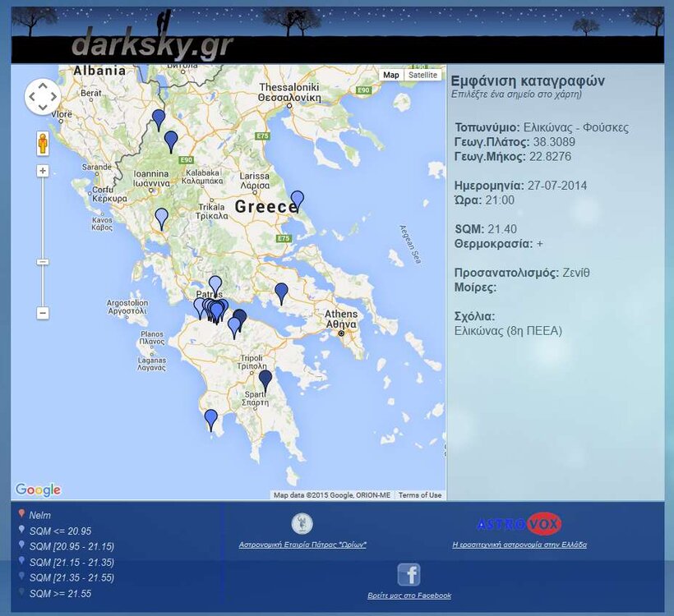Image resolution: width=674 pixels, height=616 pixels.
Task: Zoom in with the plus button
Action: tap(43, 171)
